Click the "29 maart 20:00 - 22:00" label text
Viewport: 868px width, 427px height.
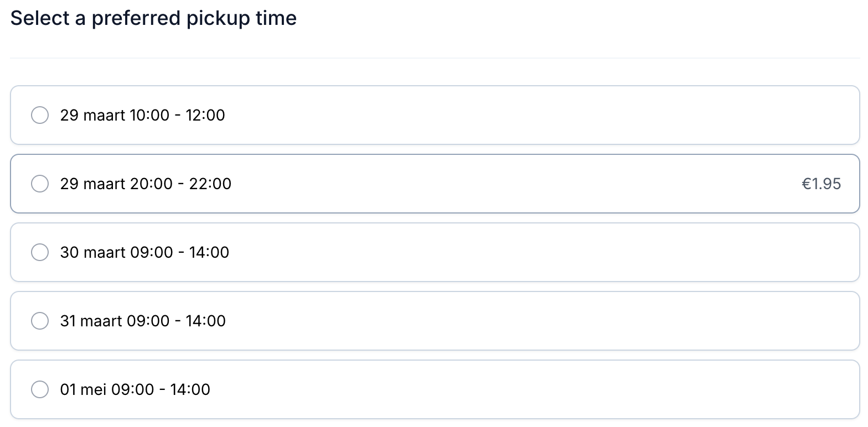tap(146, 184)
